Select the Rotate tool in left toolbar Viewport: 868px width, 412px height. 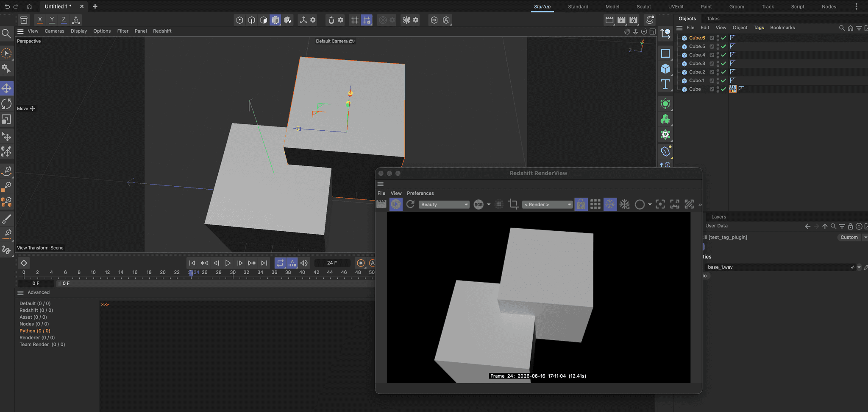pyautogui.click(x=7, y=104)
